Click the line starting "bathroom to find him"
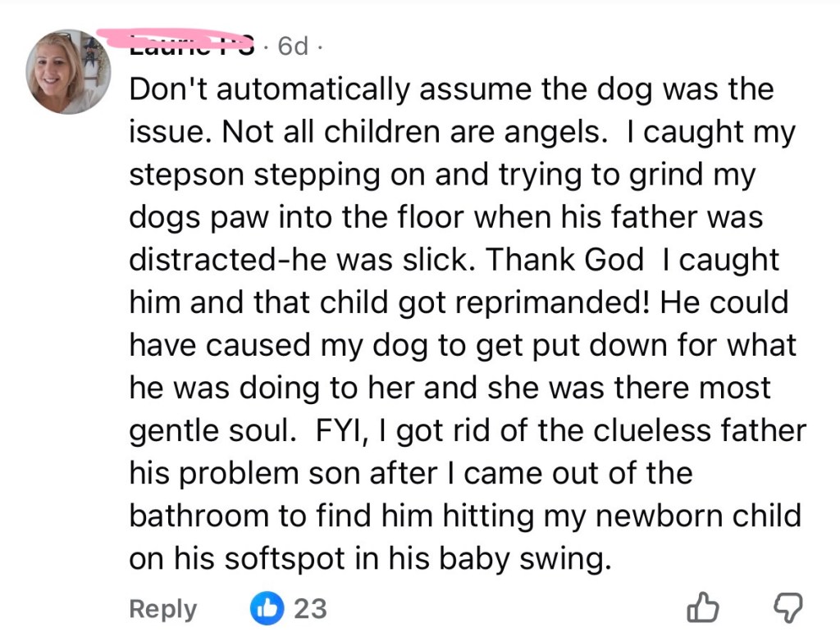 [x=464, y=516]
